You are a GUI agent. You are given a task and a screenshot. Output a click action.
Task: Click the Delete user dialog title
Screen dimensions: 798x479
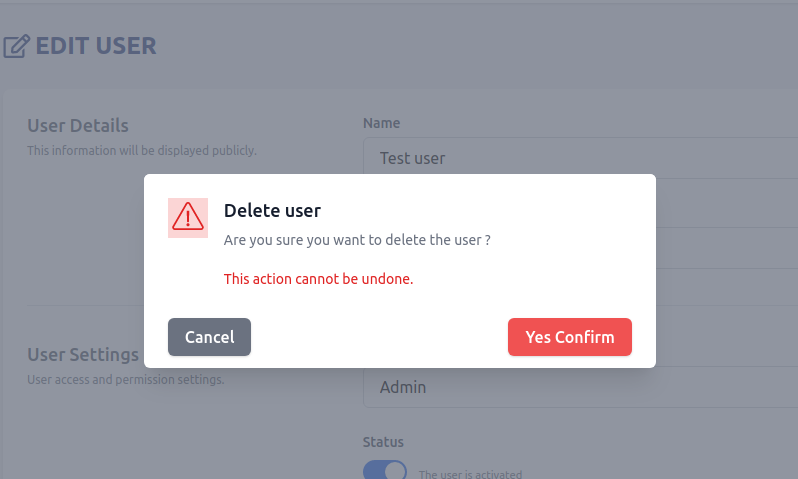point(272,210)
